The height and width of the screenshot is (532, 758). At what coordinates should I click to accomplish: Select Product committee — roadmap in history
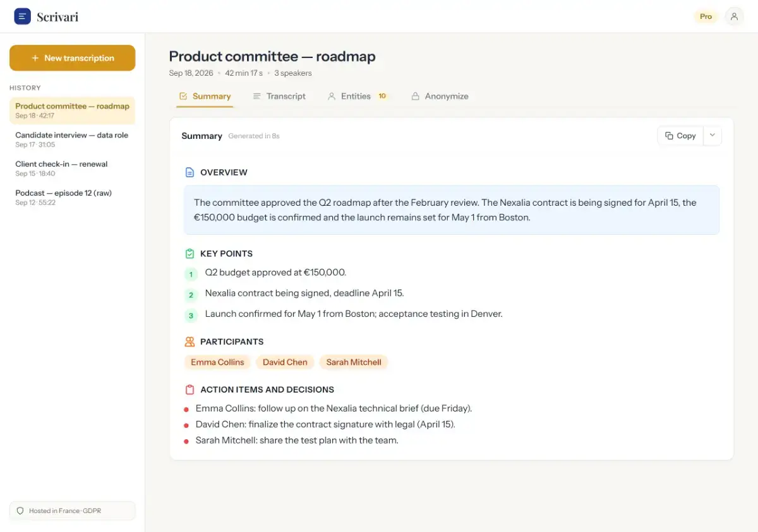[73, 110]
